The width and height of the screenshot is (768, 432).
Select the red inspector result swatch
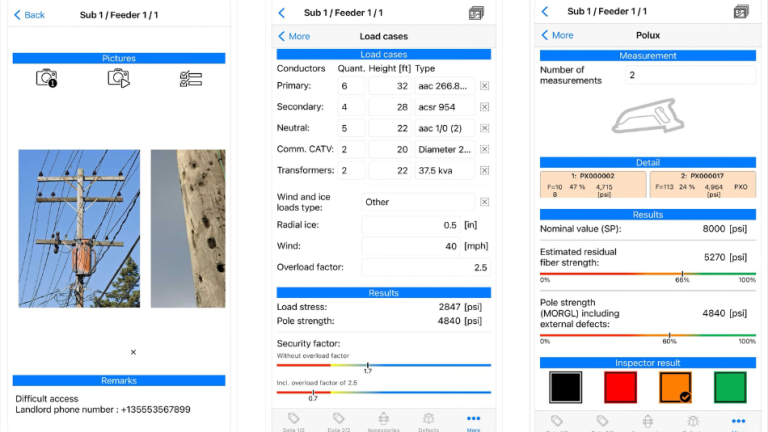point(621,387)
